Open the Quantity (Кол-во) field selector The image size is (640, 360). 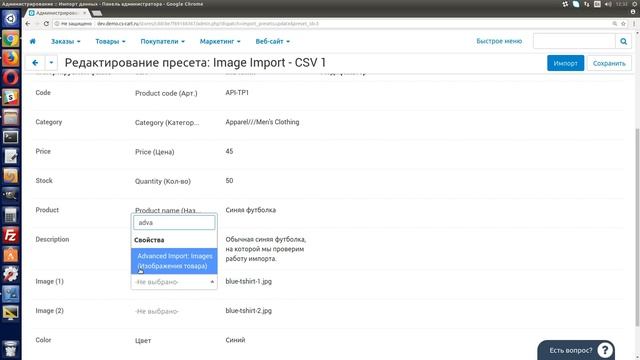coord(162,181)
